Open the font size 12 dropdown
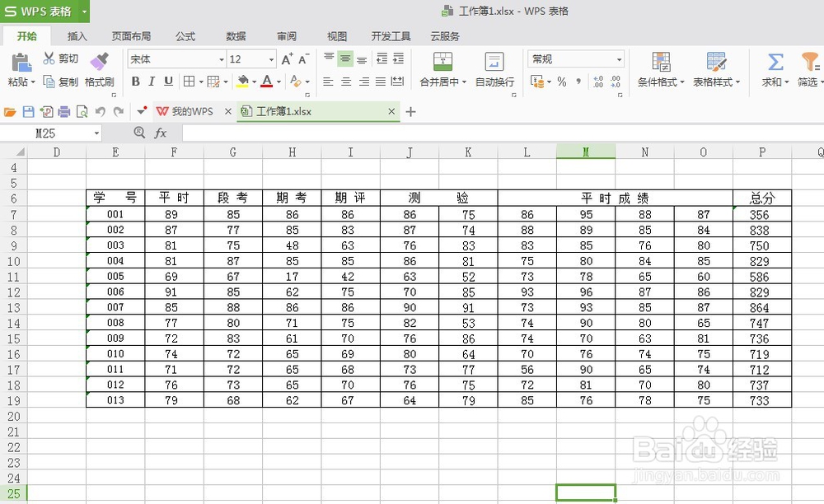This screenshot has height=504, width=824. point(271,59)
